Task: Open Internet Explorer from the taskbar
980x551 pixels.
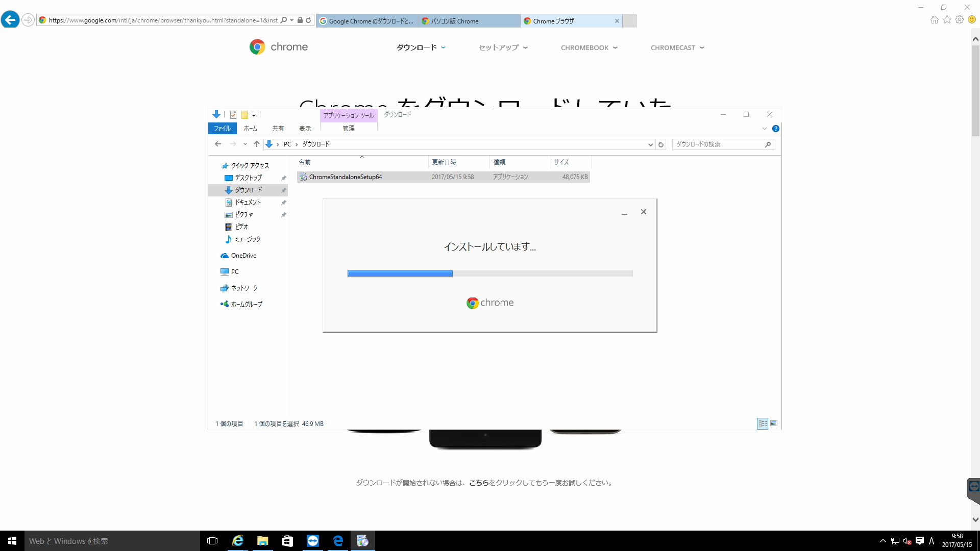Action: [237, 541]
